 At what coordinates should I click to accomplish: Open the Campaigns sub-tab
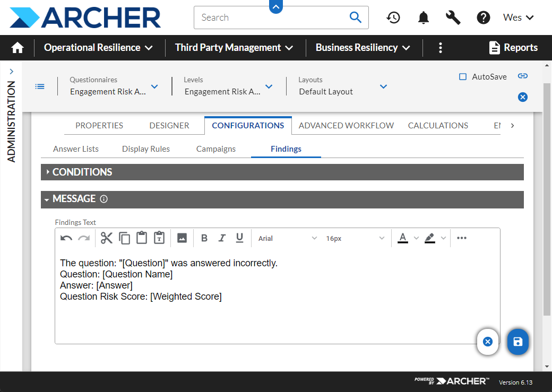216,149
